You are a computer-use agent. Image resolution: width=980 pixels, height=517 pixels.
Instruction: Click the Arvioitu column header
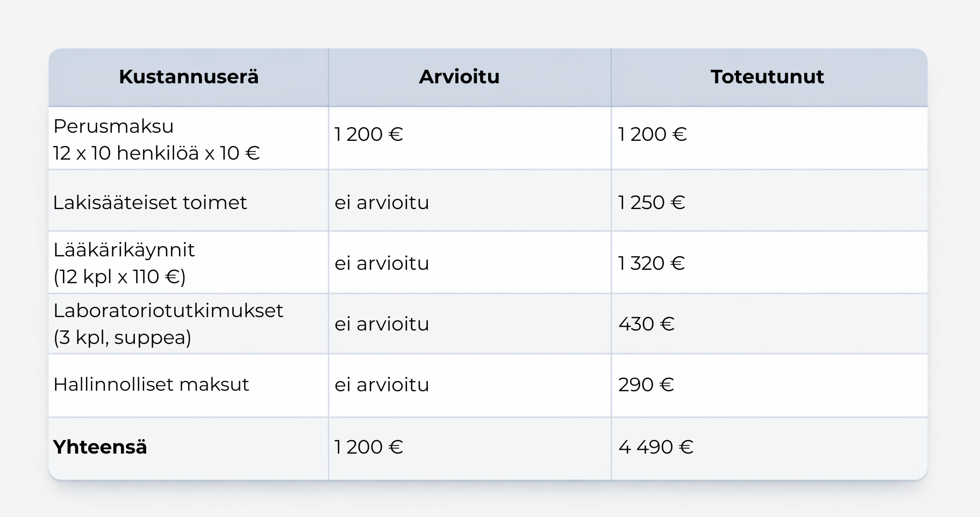click(x=459, y=77)
